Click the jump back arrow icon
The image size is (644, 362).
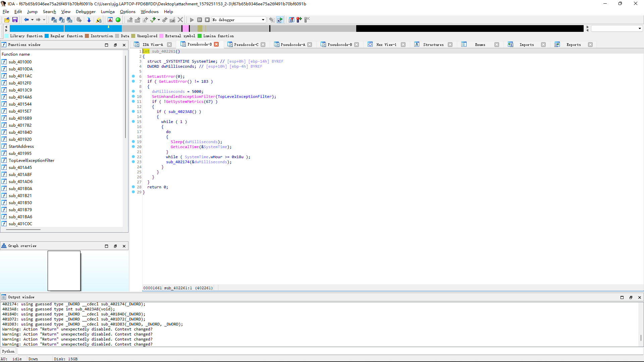point(26,20)
